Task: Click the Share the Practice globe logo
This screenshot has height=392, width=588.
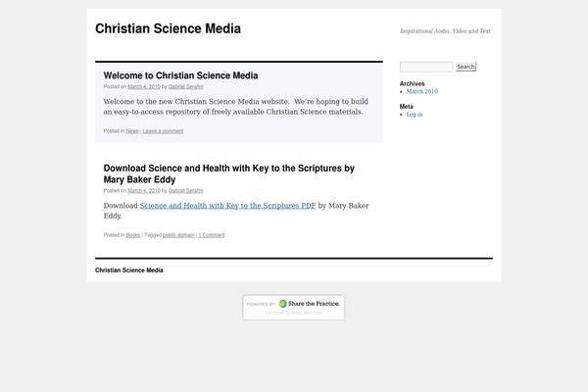Action: [x=283, y=304]
